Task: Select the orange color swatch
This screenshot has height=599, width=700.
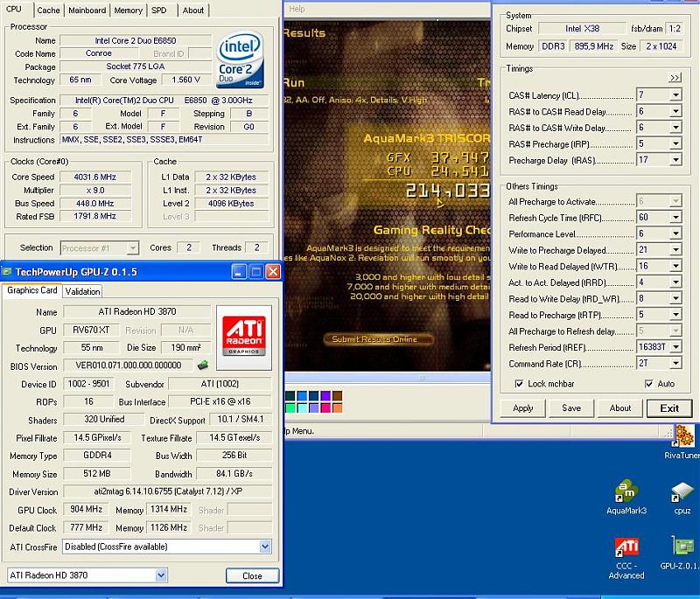Action: pyautogui.click(x=337, y=407)
